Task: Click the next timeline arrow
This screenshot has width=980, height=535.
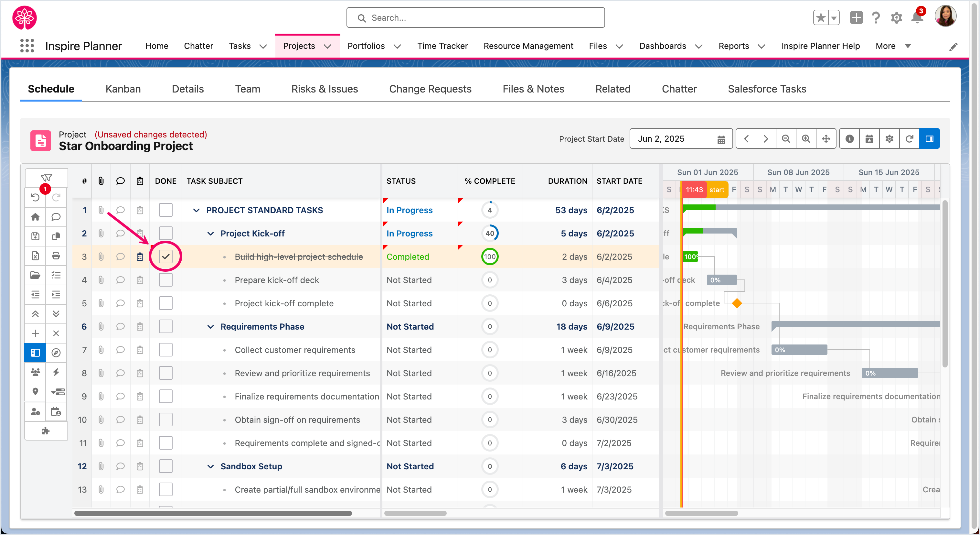Action: pos(766,139)
